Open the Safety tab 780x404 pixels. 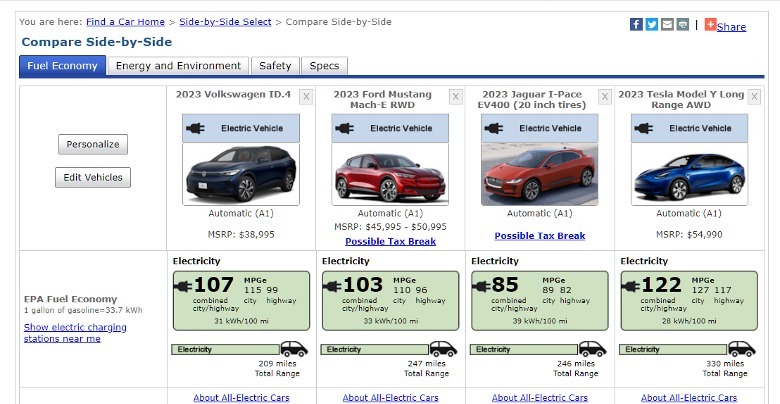[275, 66]
